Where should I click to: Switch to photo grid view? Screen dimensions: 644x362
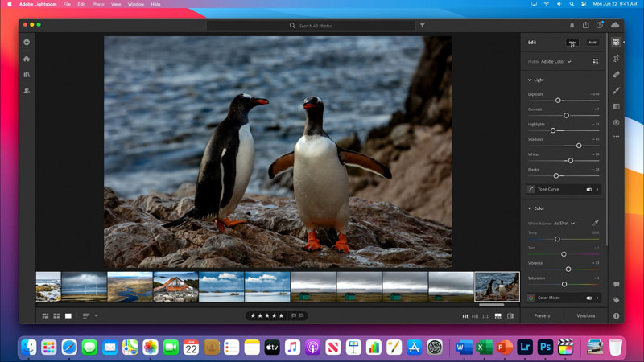click(x=45, y=316)
